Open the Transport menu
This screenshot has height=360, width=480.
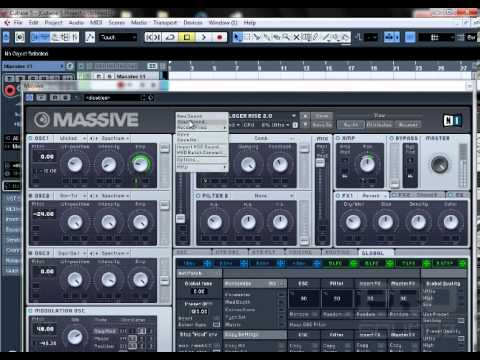(165, 23)
